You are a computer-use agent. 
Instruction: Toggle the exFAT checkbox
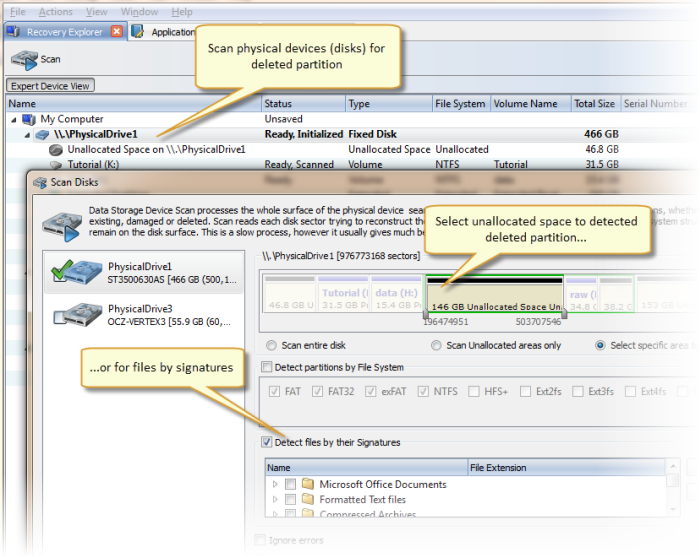tap(371, 391)
